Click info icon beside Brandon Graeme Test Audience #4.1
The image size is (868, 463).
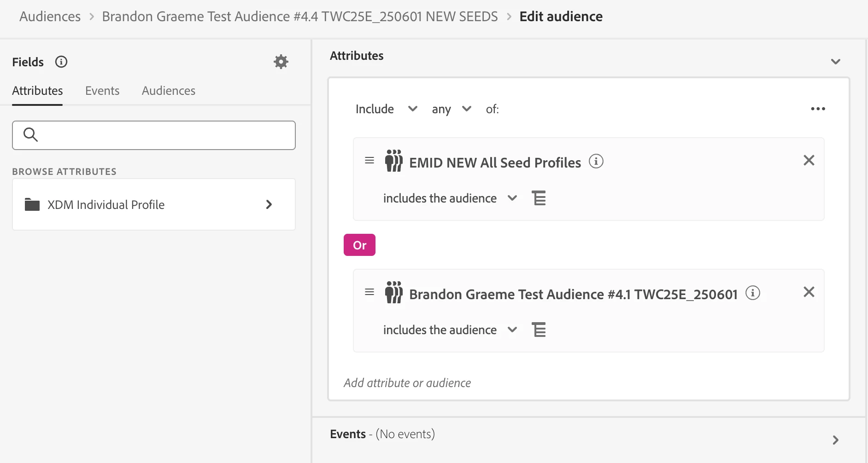(x=752, y=293)
